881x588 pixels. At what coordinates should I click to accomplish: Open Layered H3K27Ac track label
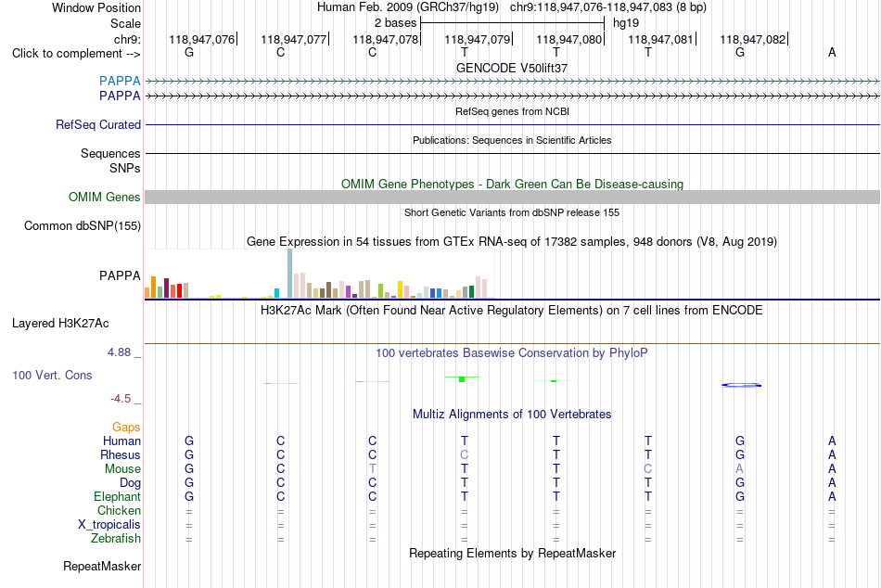(60, 324)
